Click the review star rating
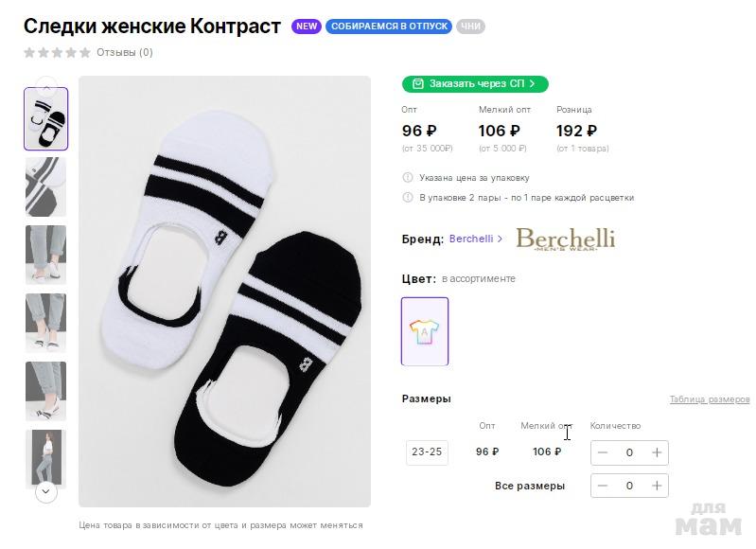 pyautogui.click(x=58, y=53)
